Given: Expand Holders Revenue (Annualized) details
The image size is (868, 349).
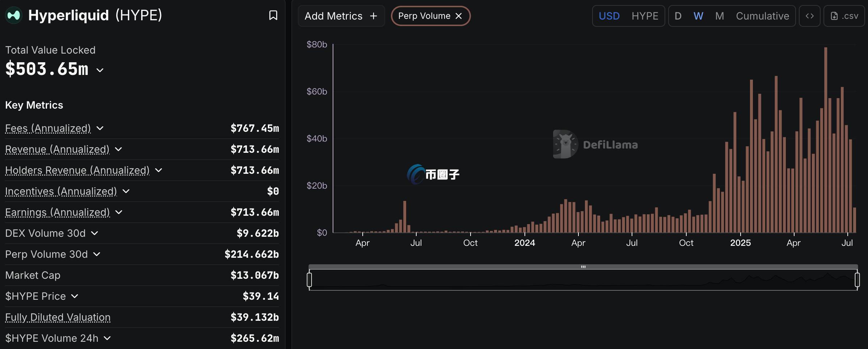Looking at the screenshot, I should 159,170.
